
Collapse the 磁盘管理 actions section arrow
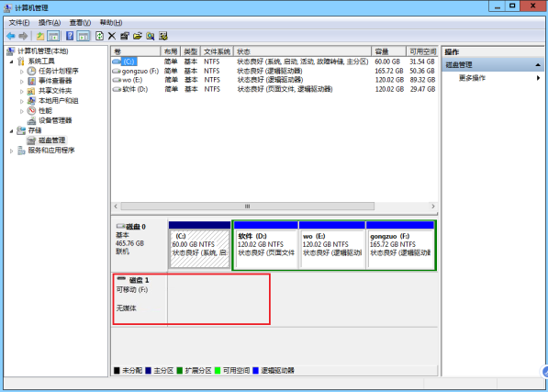tap(538, 65)
